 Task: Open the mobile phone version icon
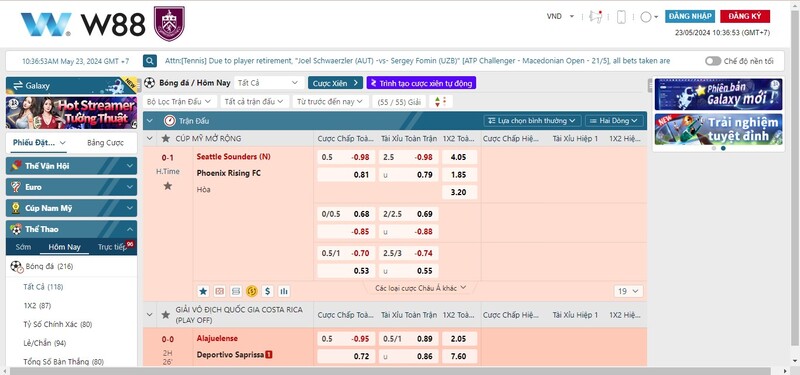pyautogui.click(x=621, y=17)
